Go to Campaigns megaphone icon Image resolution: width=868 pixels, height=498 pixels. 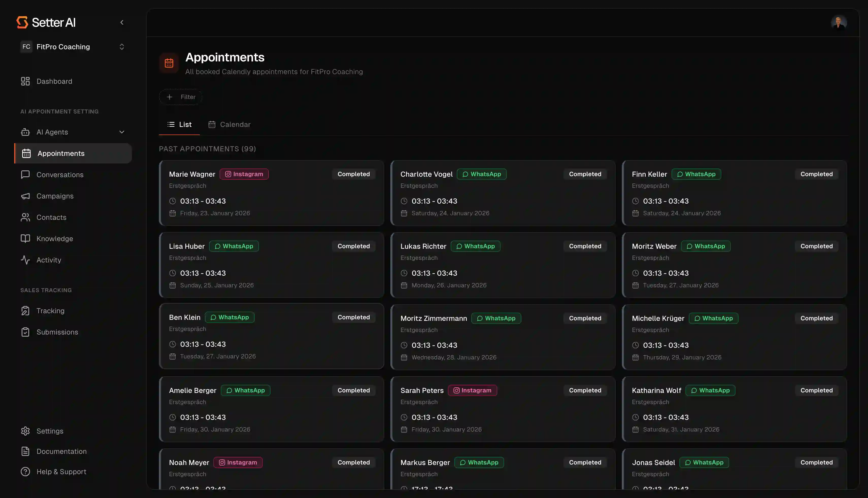(25, 196)
